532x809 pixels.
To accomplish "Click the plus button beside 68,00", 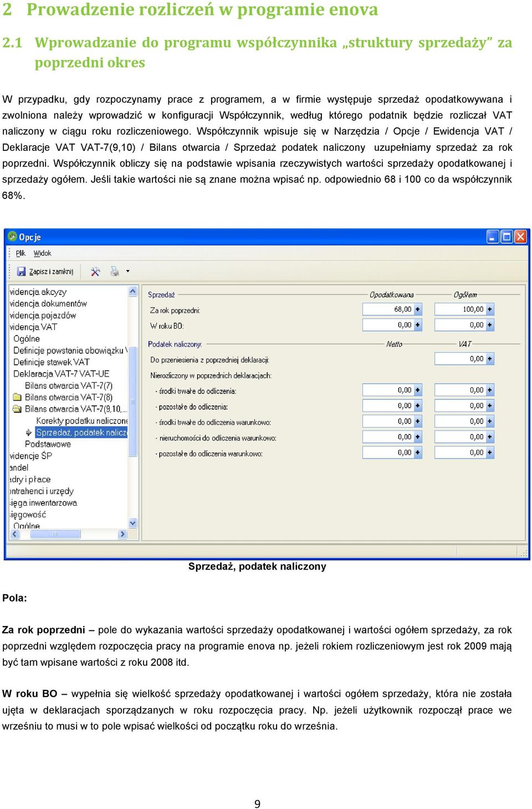I will tap(418, 309).
